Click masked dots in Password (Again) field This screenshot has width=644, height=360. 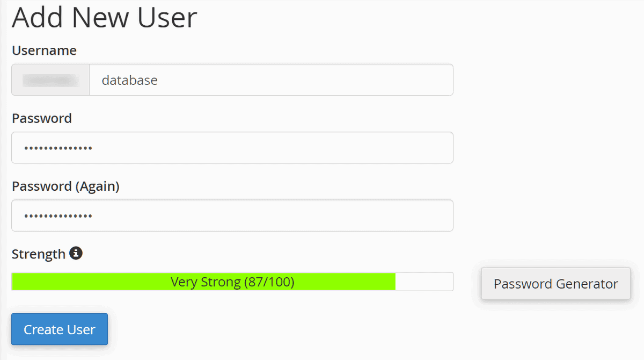coord(58,215)
